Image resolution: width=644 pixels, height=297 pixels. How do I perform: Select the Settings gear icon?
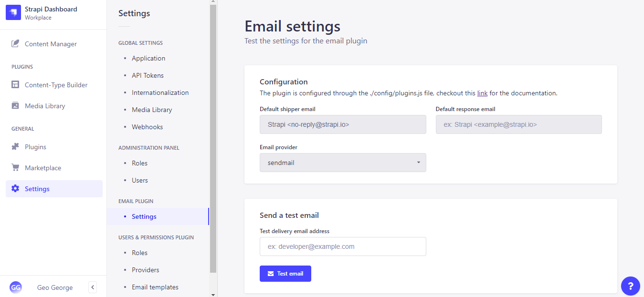[x=16, y=188]
